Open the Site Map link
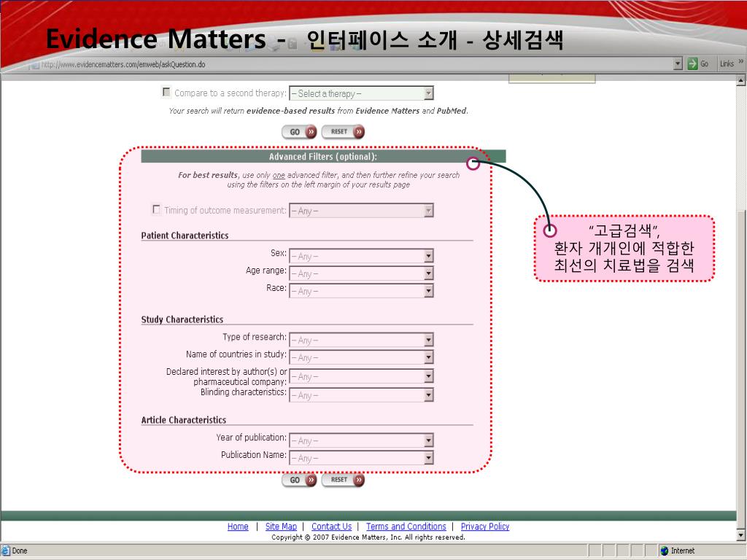Viewport: 747px width, 560px height. click(281, 526)
